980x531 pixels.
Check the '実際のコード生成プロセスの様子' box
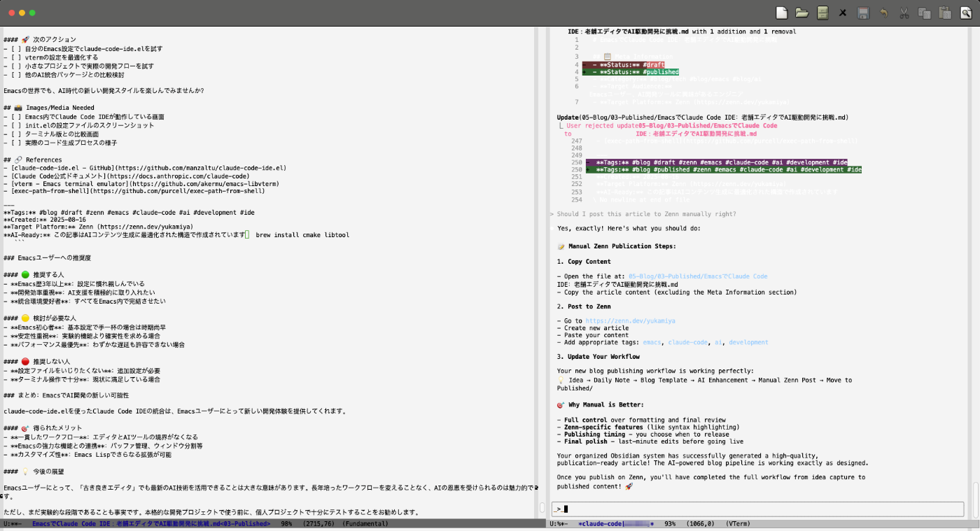pyautogui.click(x=15, y=143)
